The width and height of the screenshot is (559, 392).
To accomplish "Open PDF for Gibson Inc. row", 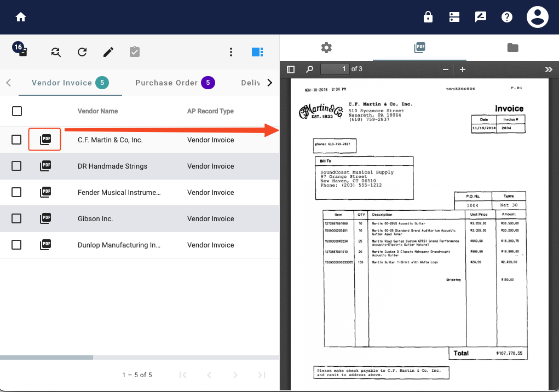I will tap(45, 218).
